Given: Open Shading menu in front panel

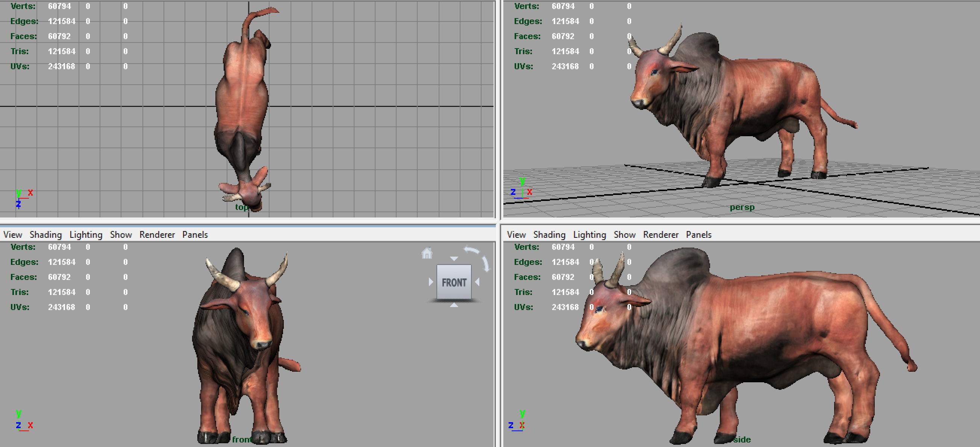Looking at the screenshot, I should pyautogui.click(x=45, y=234).
